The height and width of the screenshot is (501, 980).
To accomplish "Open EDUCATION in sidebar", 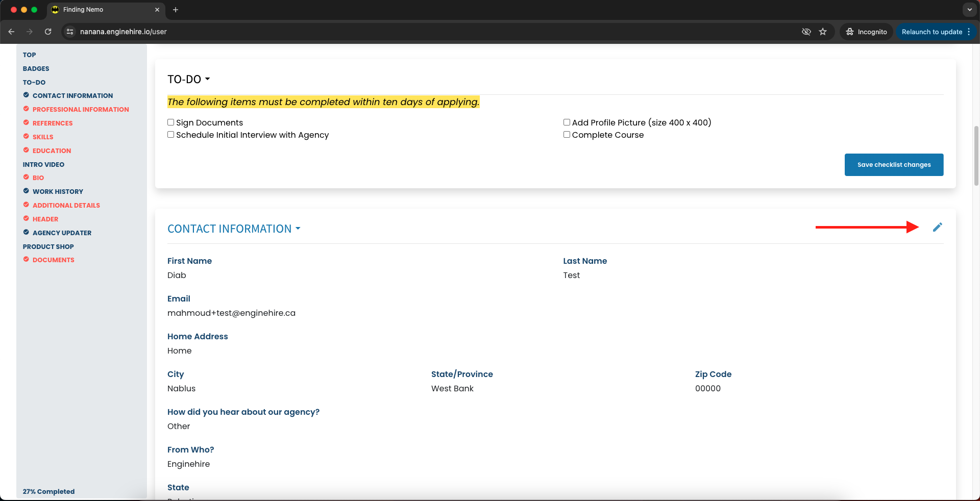I will tap(52, 151).
